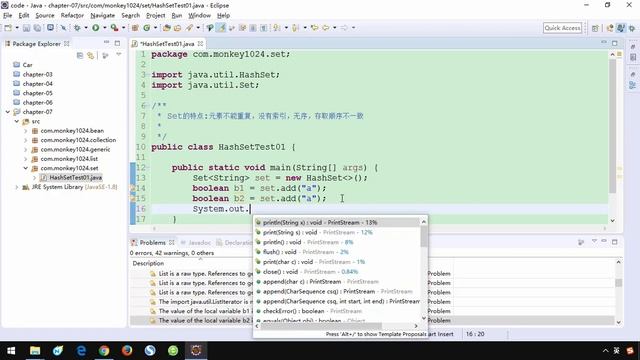The width and height of the screenshot is (640, 360).
Task: Open the Refactor menu
Action: click(72, 16)
